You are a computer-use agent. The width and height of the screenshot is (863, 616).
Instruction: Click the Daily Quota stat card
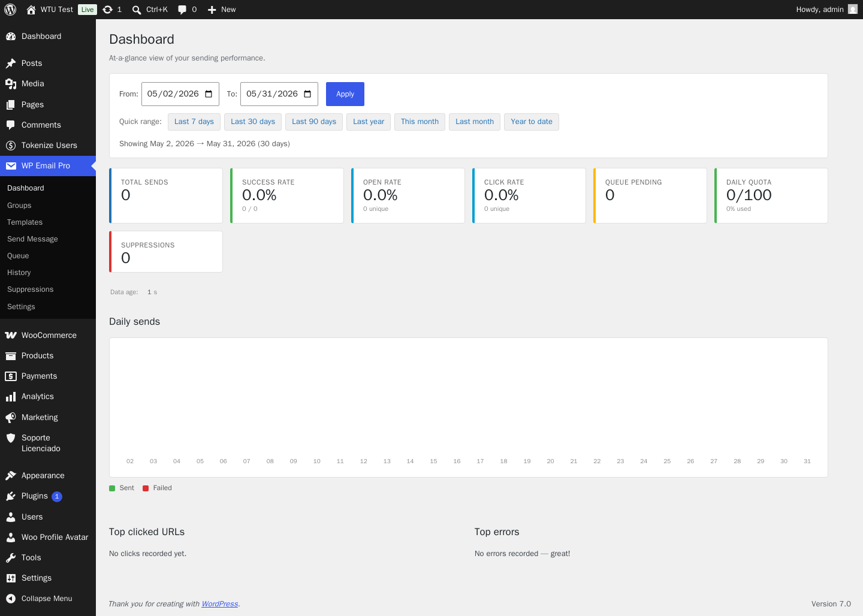[x=771, y=195]
